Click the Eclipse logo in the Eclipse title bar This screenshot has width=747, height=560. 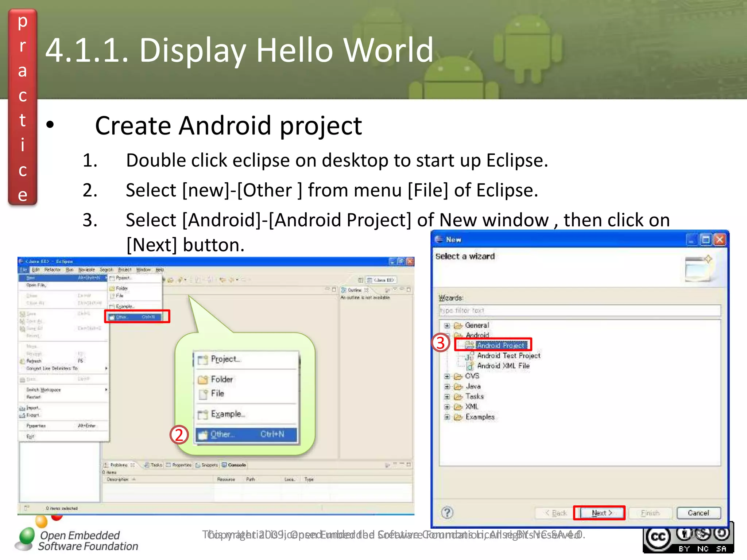click(x=21, y=261)
